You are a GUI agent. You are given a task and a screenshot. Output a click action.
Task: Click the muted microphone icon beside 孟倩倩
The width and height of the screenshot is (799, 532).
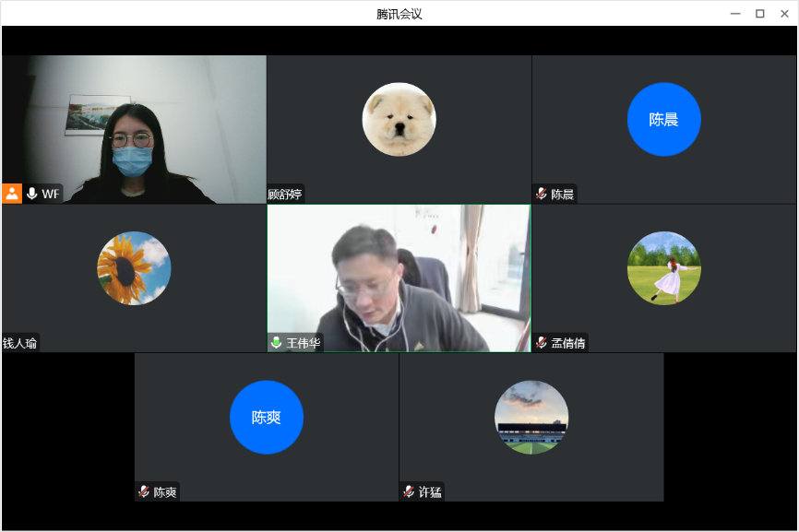coord(542,343)
